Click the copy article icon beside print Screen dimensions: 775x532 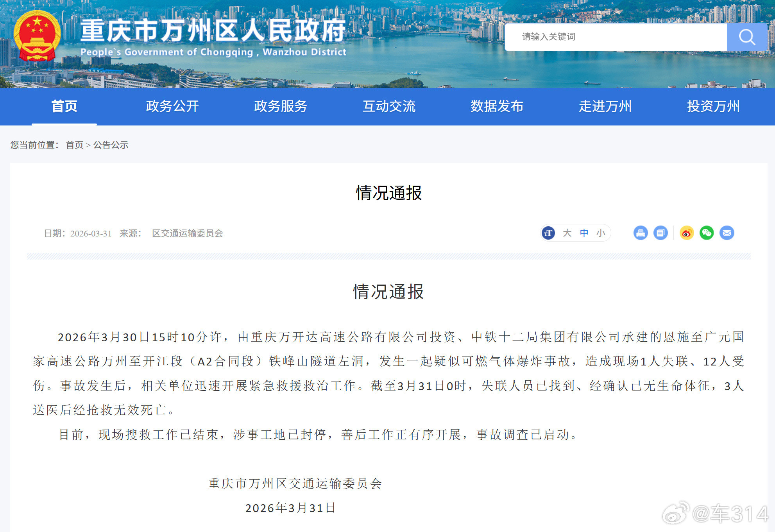point(660,233)
